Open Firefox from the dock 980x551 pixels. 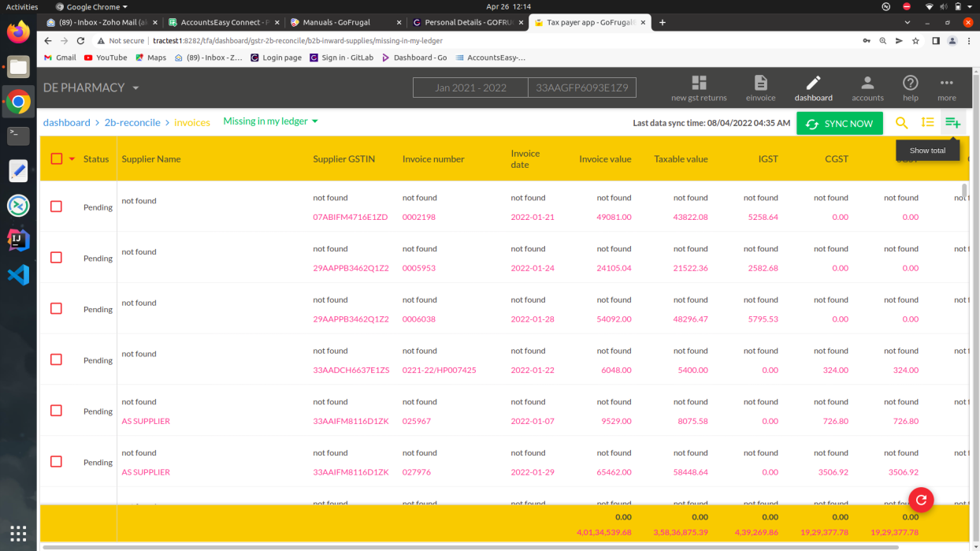[x=18, y=32]
